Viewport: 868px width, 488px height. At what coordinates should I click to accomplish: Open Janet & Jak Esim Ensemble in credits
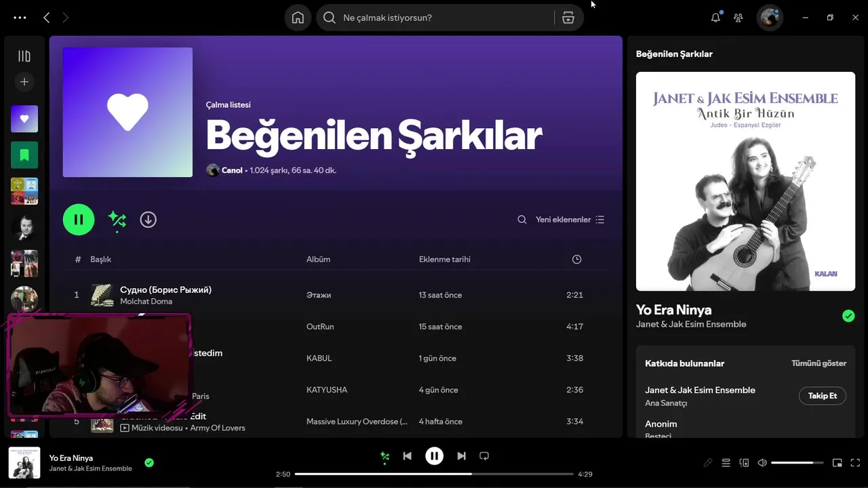click(700, 390)
